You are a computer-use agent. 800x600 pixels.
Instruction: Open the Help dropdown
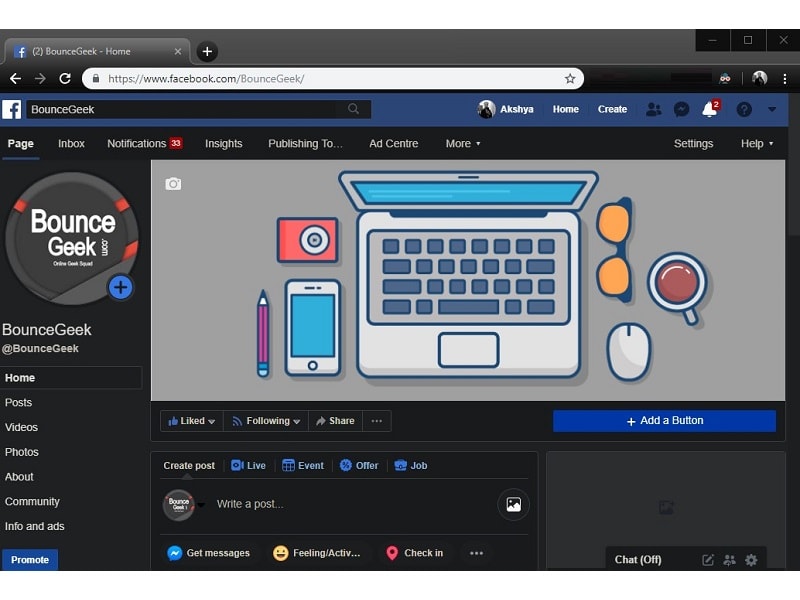point(757,143)
